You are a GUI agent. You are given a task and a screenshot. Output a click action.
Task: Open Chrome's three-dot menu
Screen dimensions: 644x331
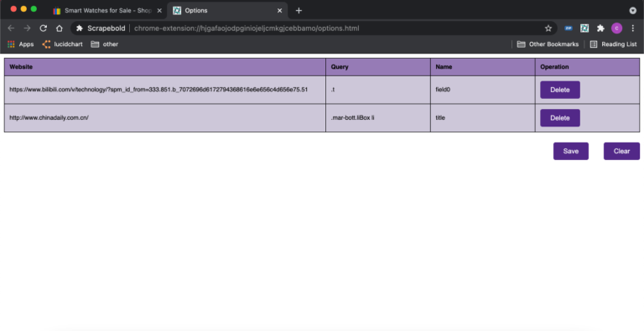point(632,28)
